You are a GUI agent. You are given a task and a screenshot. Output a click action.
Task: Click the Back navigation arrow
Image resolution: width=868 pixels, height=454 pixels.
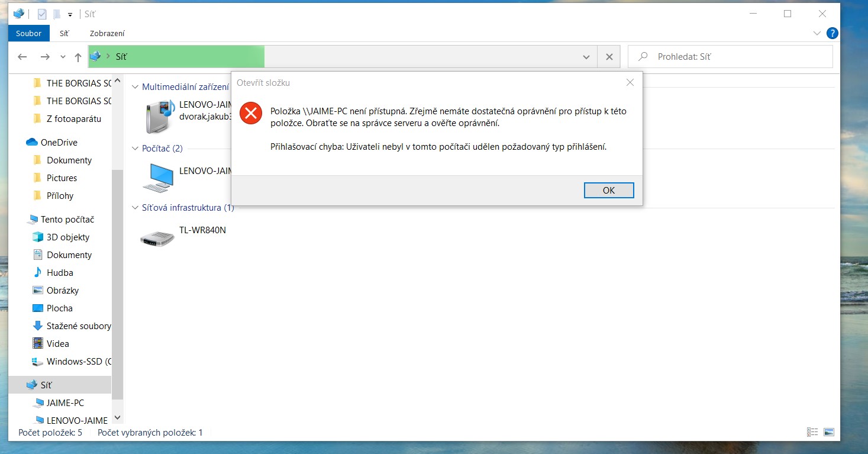22,57
